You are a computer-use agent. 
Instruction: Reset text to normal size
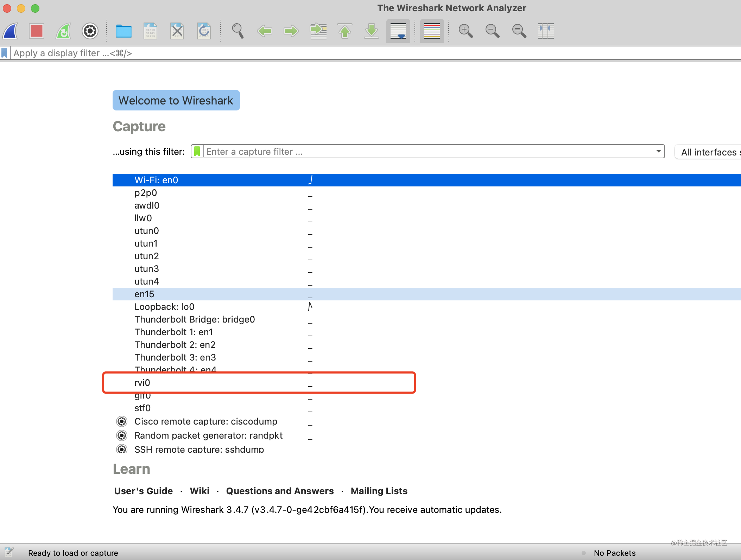coord(519,31)
